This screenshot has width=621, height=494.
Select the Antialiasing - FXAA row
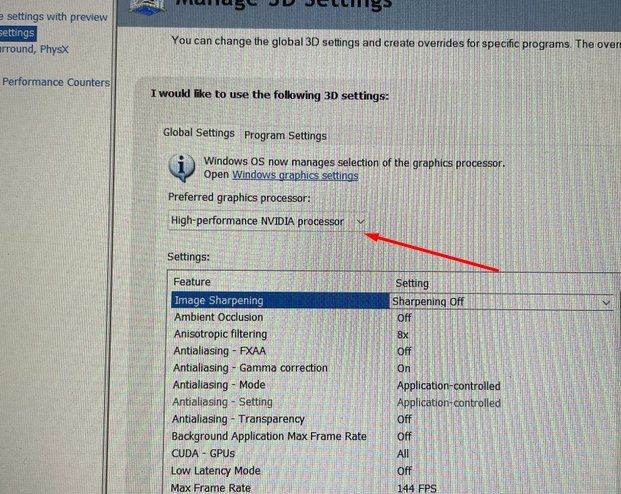[x=392, y=351]
